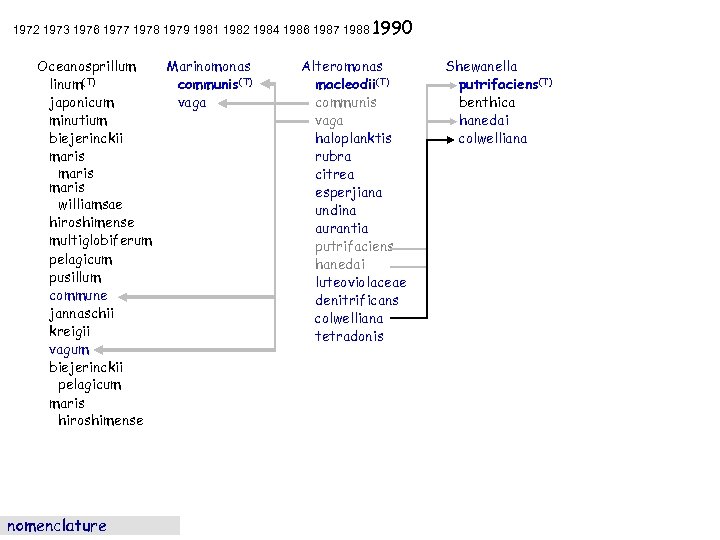Click the Alteromonas genus heading

pyautogui.click(x=342, y=66)
